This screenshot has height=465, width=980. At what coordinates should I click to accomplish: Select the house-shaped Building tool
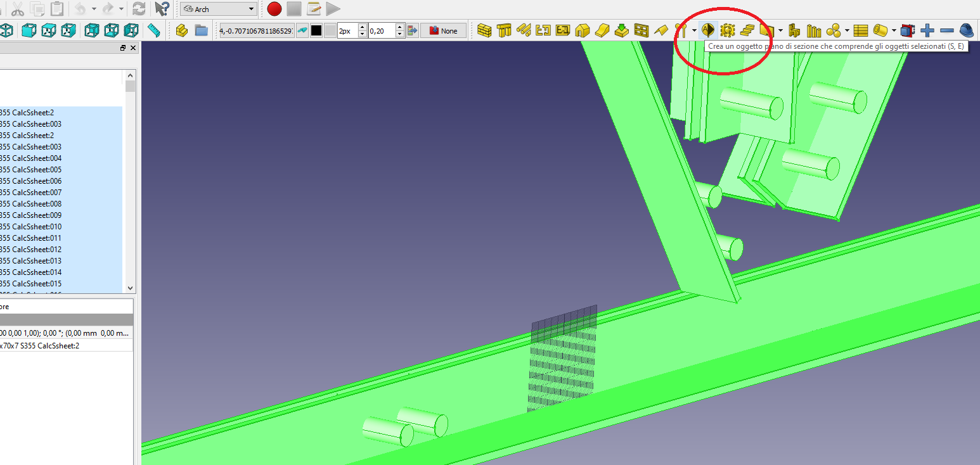(582, 30)
